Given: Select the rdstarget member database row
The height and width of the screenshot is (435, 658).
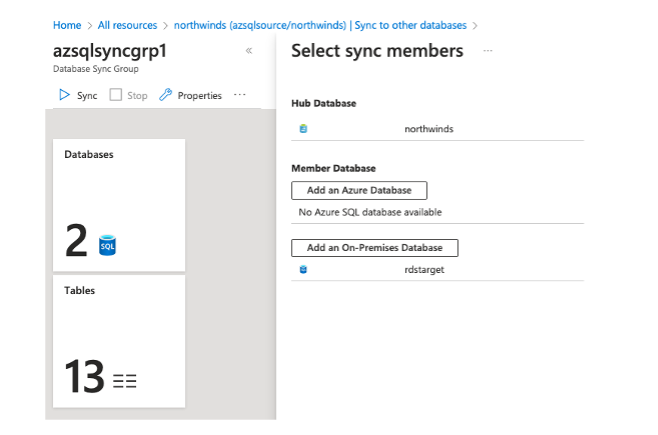Looking at the screenshot, I should [438, 269].
